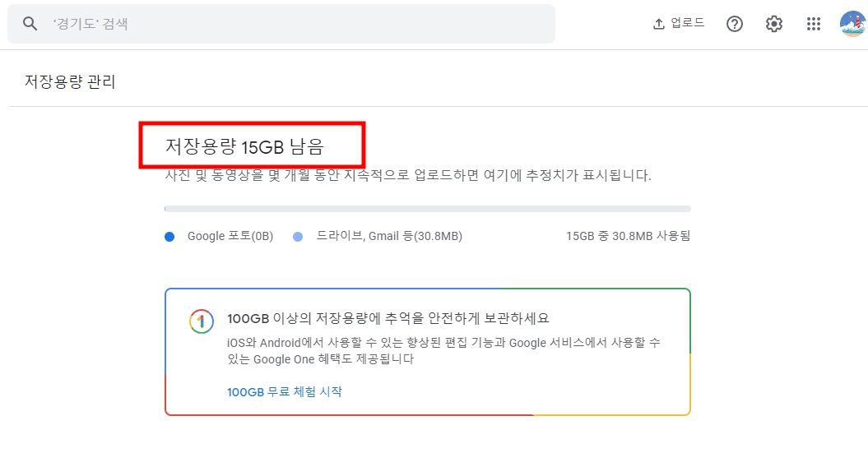This screenshot has height=453, width=868.
Task: Click the Google One logo icon
Action: coord(202,321)
